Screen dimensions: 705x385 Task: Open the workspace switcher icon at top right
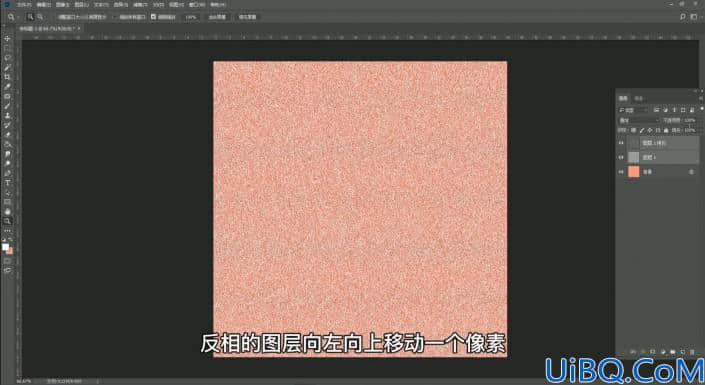[x=694, y=17]
